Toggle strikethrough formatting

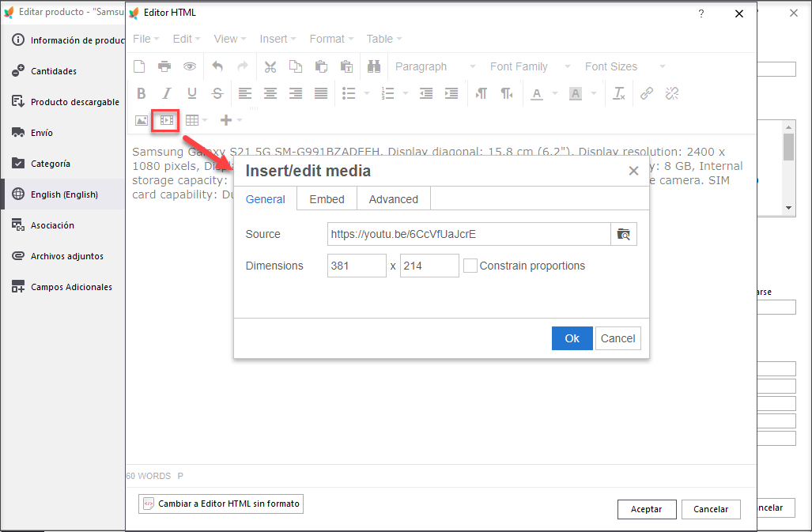pos(217,93)
